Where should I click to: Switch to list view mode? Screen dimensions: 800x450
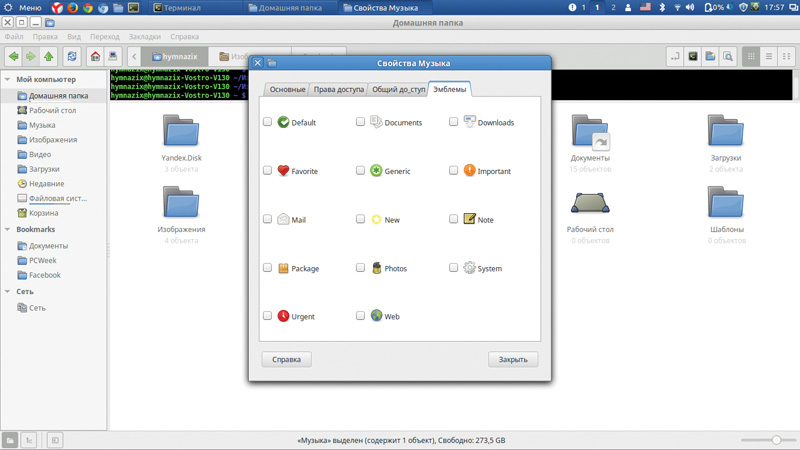coord(768,57)
